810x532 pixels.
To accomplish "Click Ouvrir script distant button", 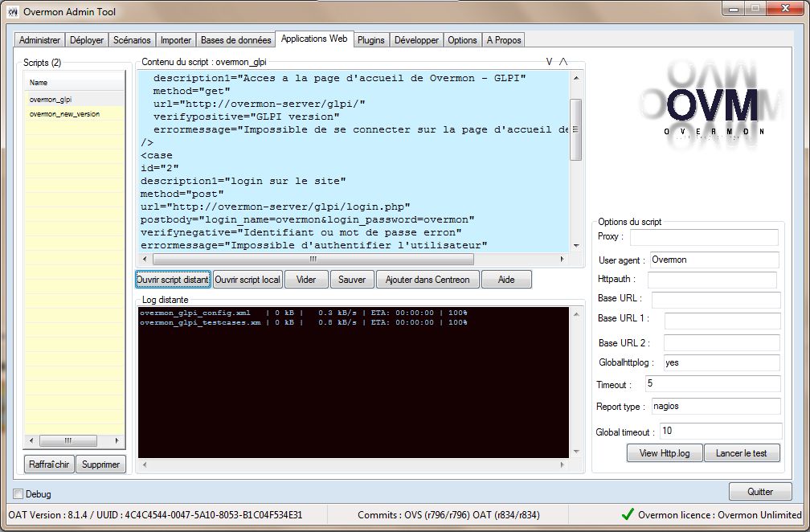I will [x=173, y=280].
